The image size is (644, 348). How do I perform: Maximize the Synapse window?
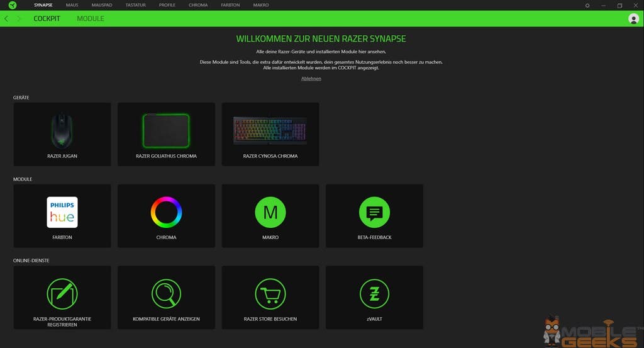coord(619,5)
